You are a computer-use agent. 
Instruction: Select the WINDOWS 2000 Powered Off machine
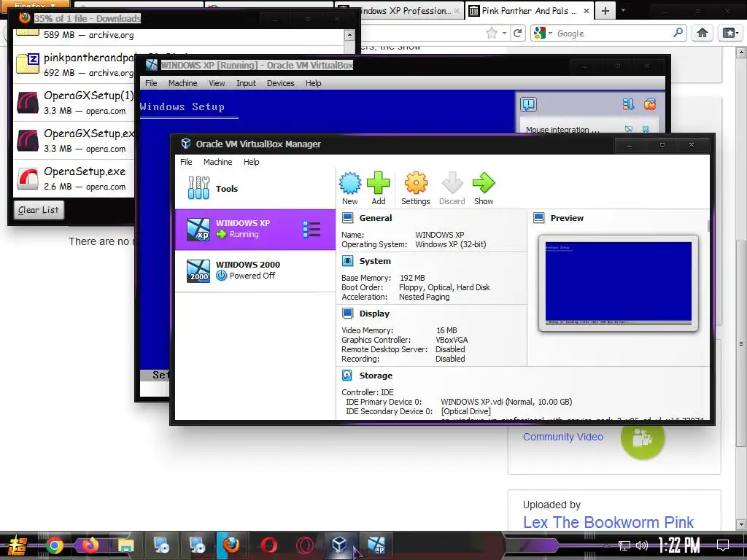click(x=255, y=271)
